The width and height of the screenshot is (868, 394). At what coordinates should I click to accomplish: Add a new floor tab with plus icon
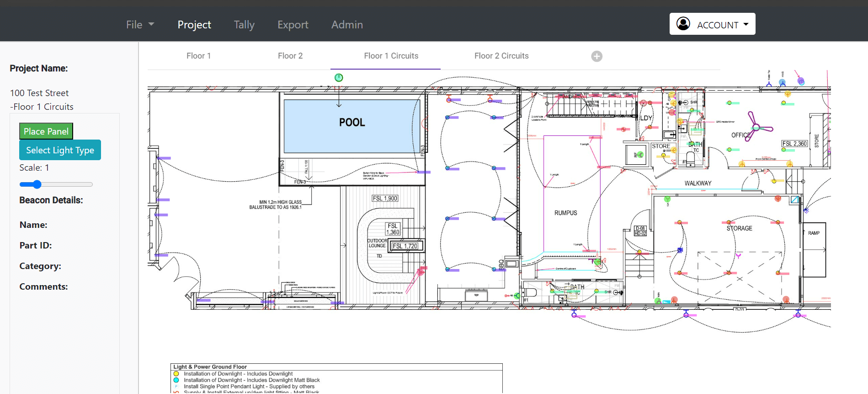click(596, 56)
